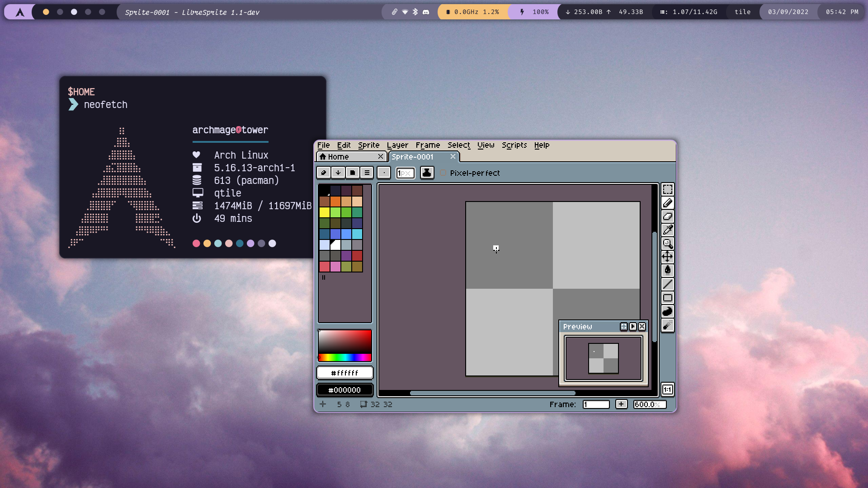Screen dimensions: 868x488
Task: Open palette presets square button
Action: point(352,173)
